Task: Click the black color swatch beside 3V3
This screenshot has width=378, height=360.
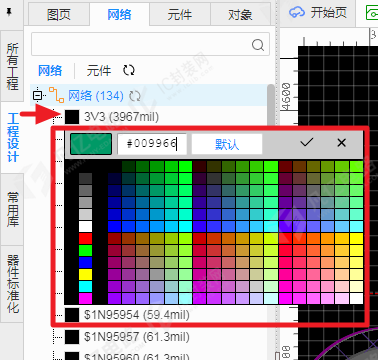Action: click(x=72, y=117)
